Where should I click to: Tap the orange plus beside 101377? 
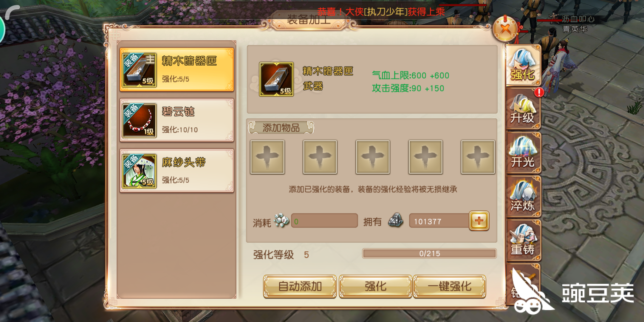click(479, 221)
